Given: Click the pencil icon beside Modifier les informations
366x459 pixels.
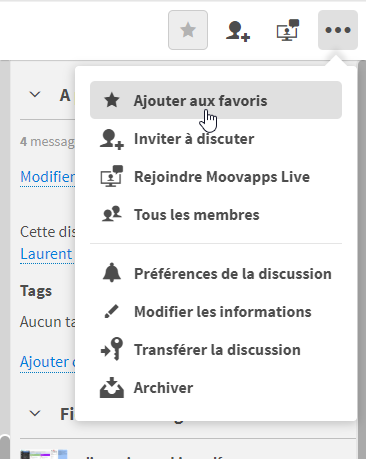Looking at the screenshot, I should [x=111, y=312].
